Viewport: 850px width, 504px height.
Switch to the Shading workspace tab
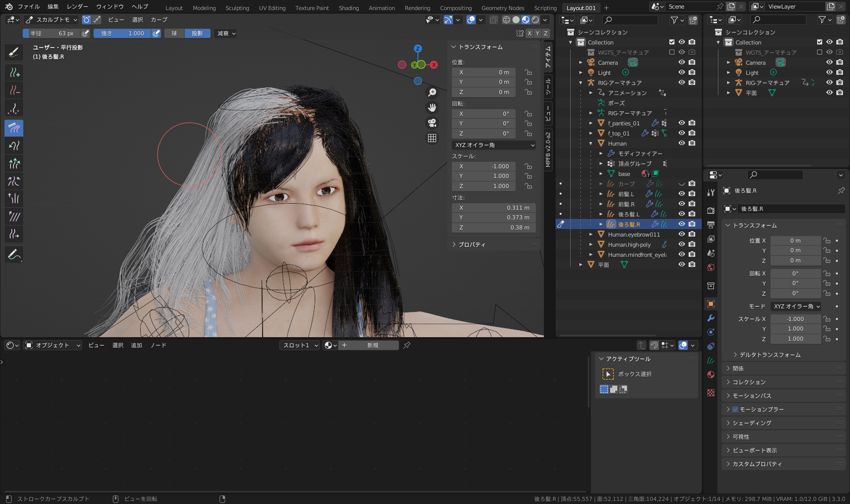pos(349,8)
